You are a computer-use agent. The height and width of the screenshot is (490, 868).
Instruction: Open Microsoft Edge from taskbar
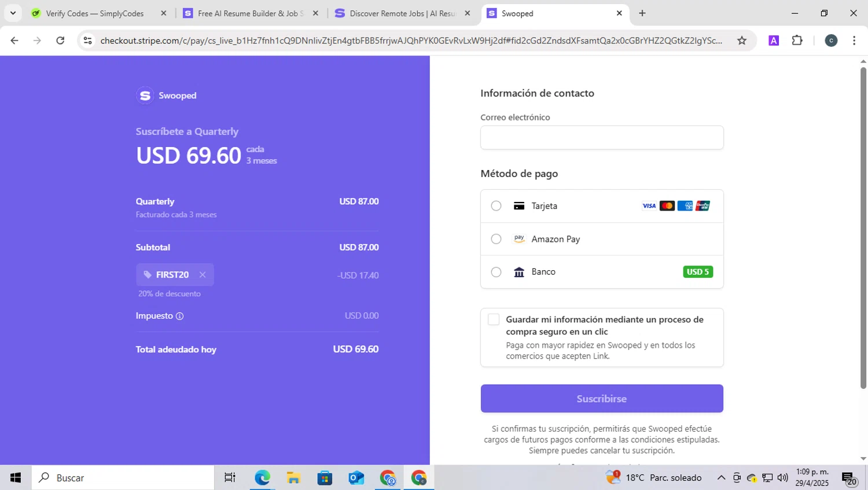(262, 478)
